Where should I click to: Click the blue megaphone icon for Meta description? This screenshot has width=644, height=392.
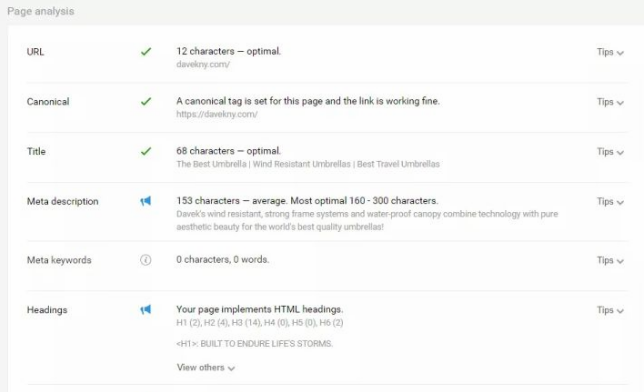click(x=145, y=201)
